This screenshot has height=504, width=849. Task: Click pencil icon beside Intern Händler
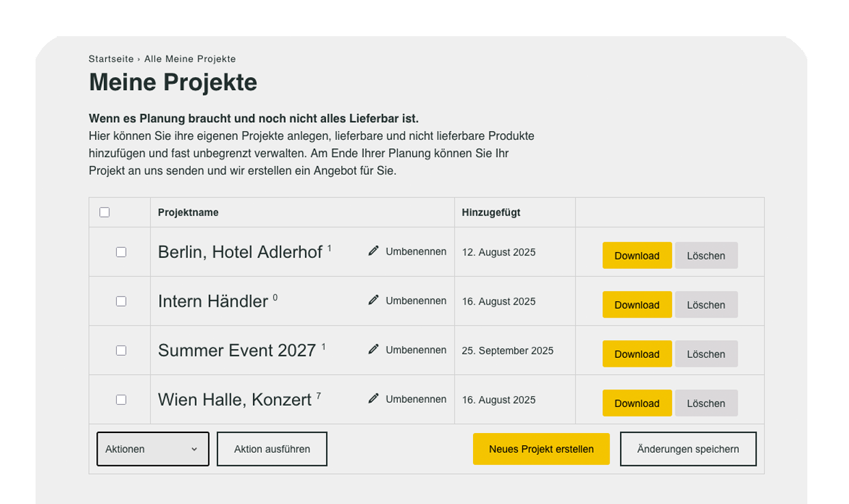point(373,300)
